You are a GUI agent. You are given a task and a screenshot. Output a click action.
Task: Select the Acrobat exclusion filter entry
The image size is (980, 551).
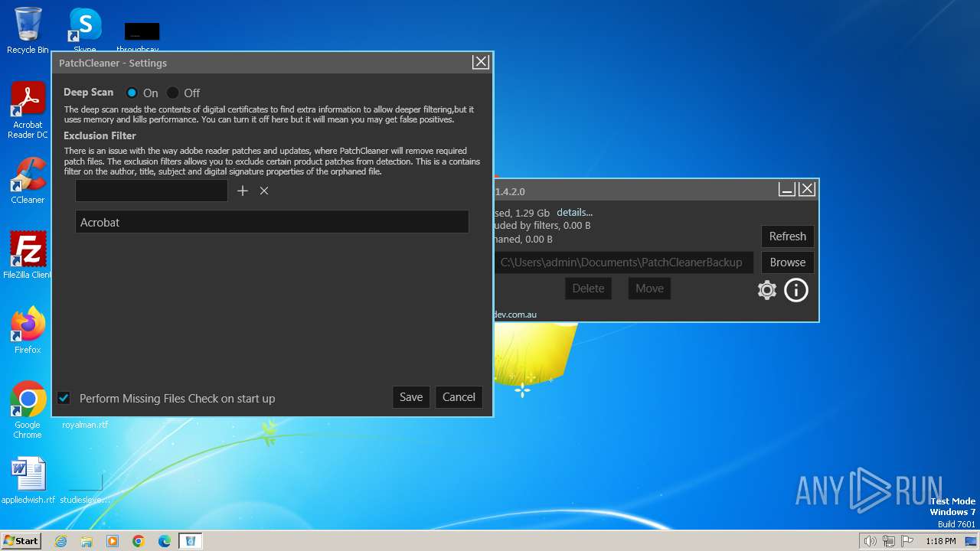(x=272, y=222)
